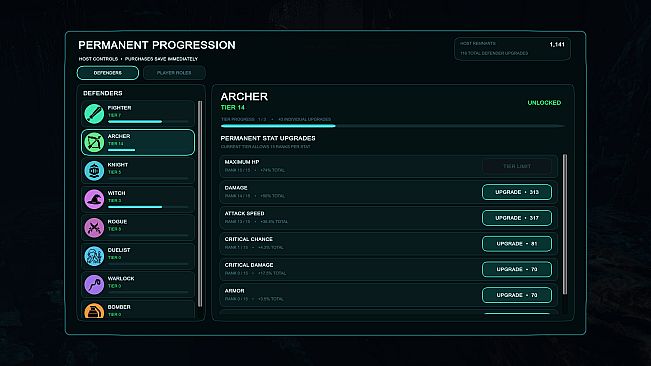The width and height of the screenshot is (651, 366).
Task: Click the stat upgrades scrollbar
Action: pyautogui.click(x=565, y=224)
